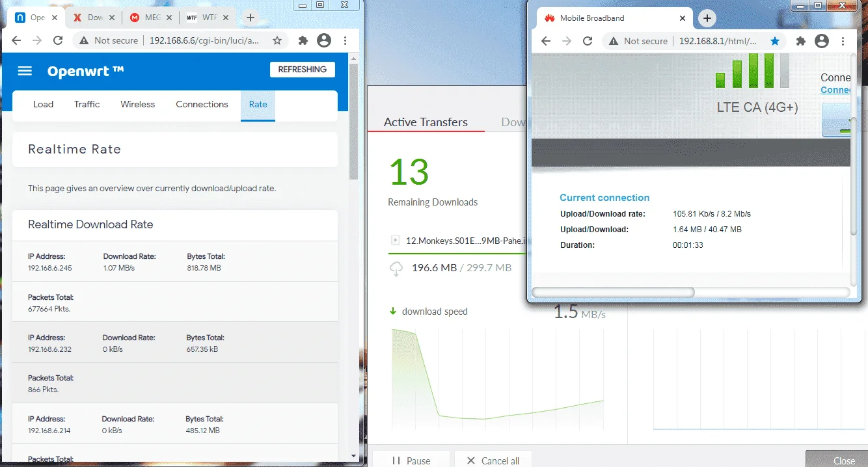Click the Close button in the transfers window
This screenshot has width=868, height=467.
point(837,459)
